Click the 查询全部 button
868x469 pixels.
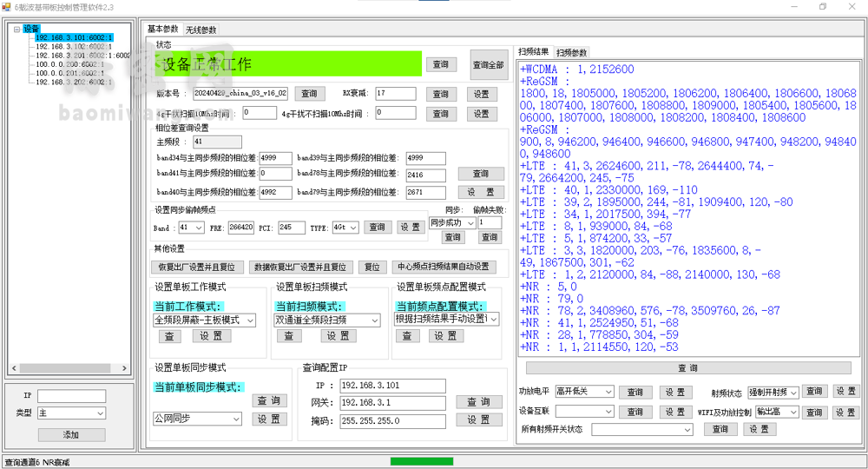point(489,65)
